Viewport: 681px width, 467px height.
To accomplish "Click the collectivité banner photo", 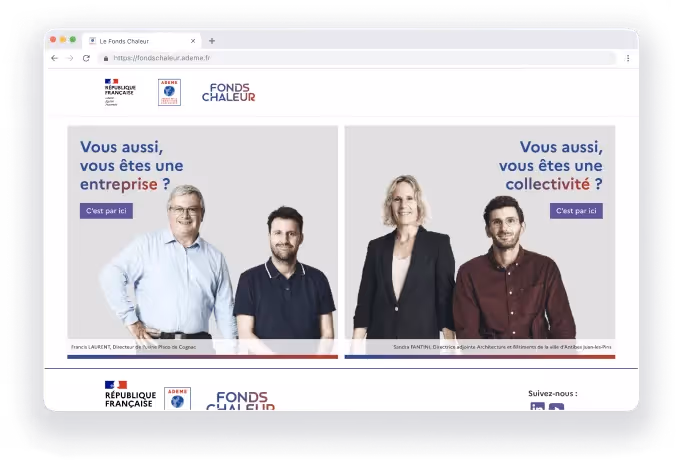I will point(480,242).
